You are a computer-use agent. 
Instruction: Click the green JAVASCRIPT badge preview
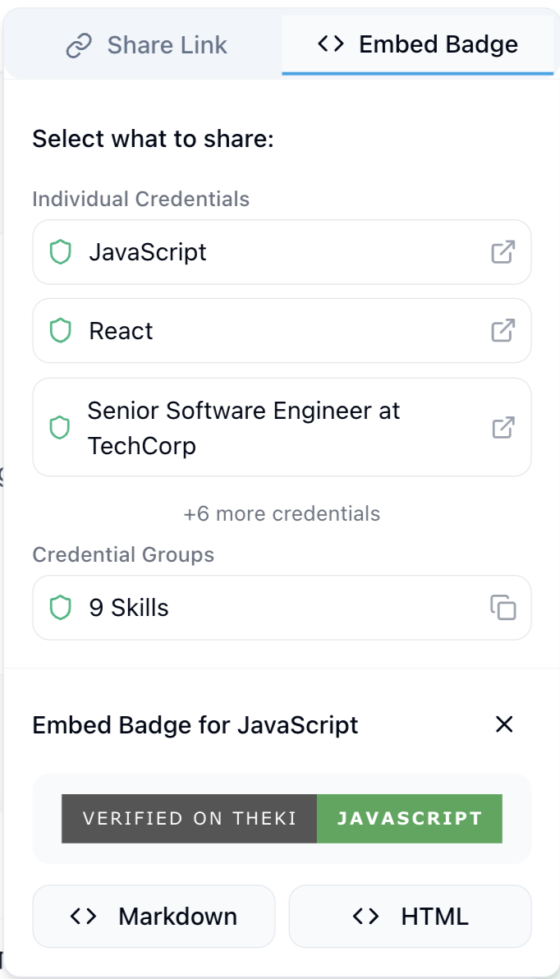coord(410,819)
